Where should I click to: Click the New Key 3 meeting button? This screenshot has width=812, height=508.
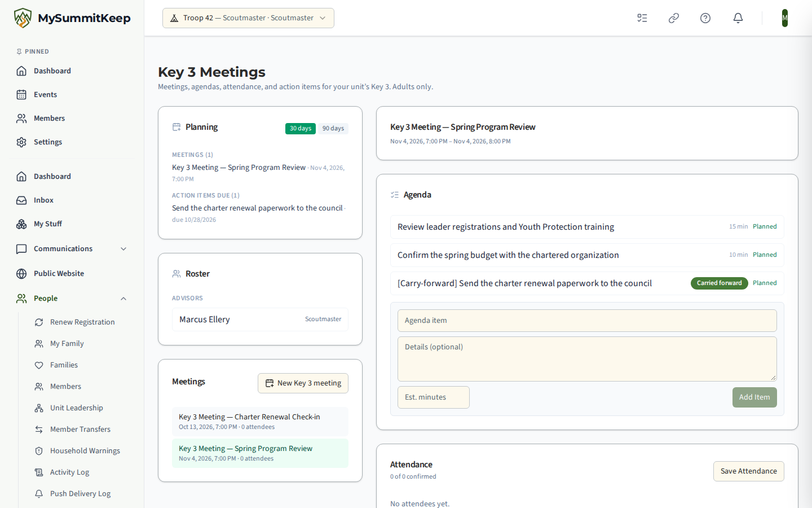303,383
